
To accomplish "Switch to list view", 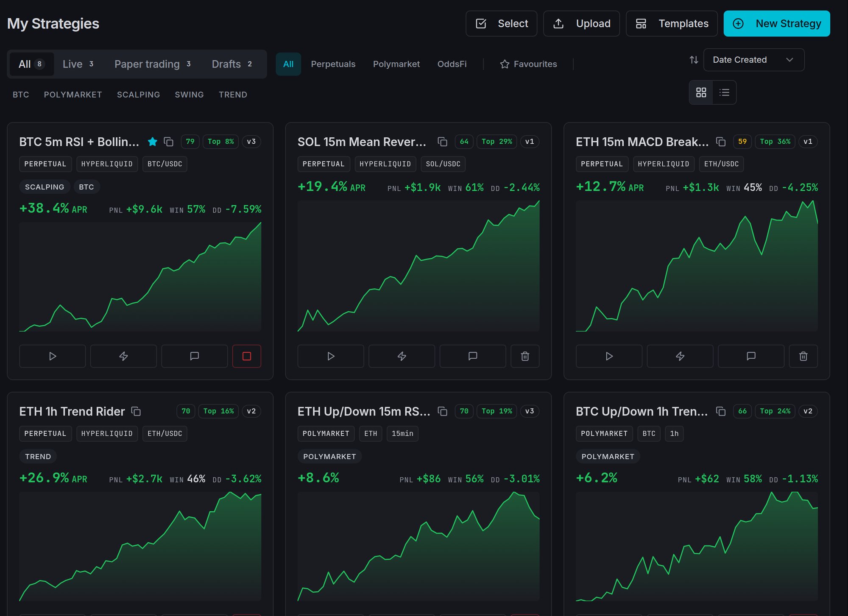I will pyautogui.click(x=725, y=92).
